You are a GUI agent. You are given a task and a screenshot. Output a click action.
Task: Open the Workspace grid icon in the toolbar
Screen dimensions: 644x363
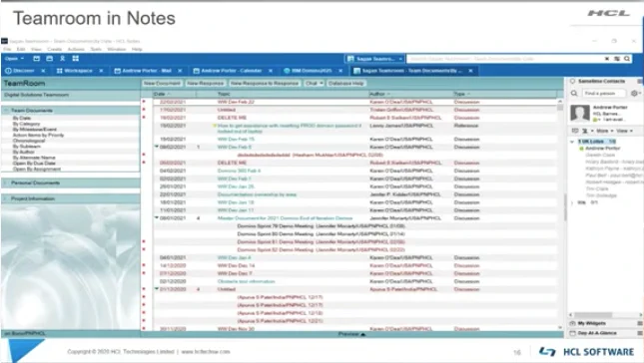76,59
